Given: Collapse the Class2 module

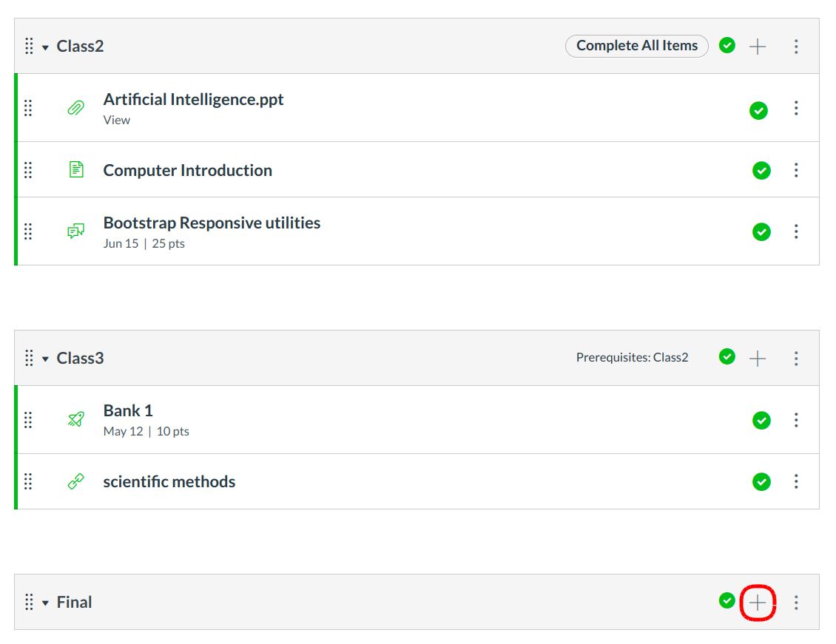Looking at the screenshot, I should (x=45, y=47).
